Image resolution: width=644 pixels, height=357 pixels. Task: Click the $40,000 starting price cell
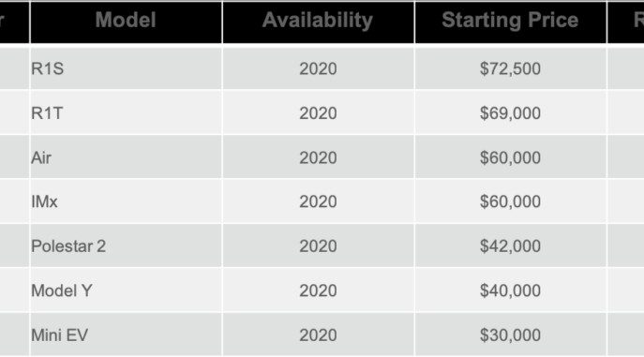(x=511, y=290)
